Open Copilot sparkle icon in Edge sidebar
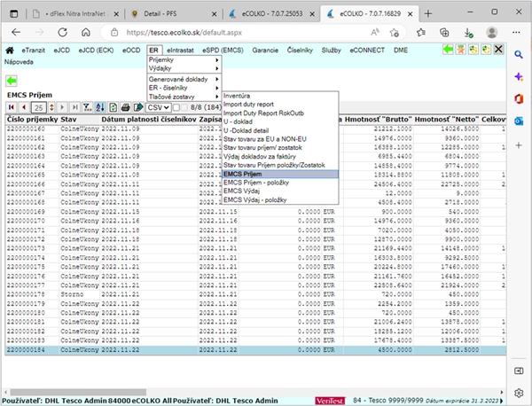The image size is (532, 406). click(x=519, y=76)
